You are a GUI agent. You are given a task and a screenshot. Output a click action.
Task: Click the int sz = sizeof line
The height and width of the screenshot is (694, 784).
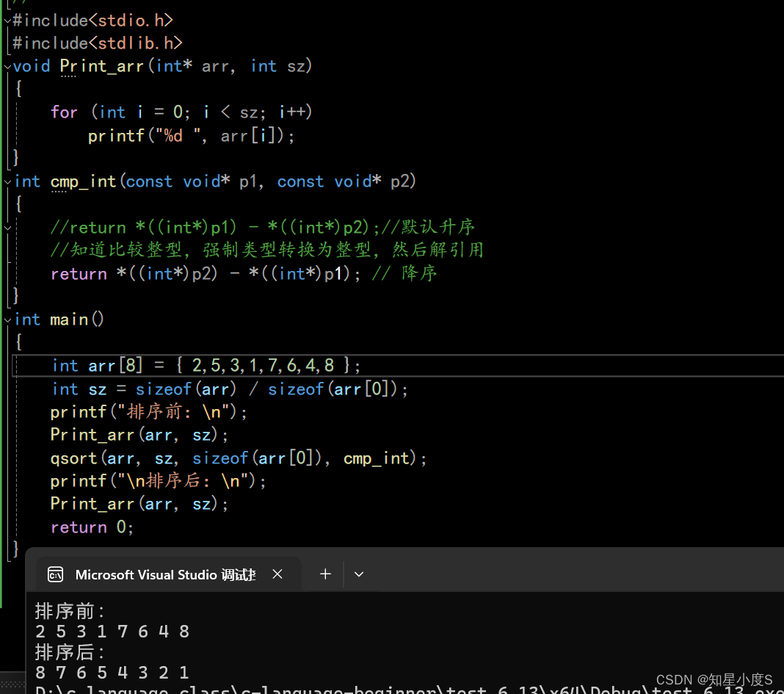[x=230, y=389]
